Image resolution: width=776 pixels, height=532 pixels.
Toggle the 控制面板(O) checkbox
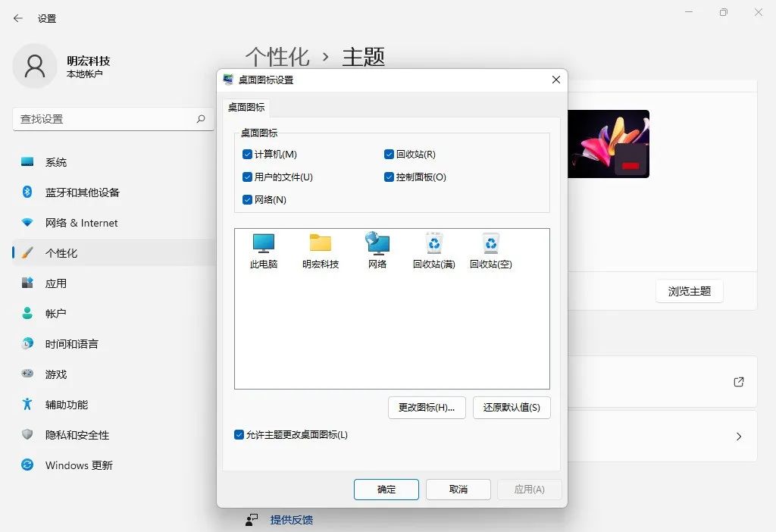pyautogui.click(x=389, y=177)
